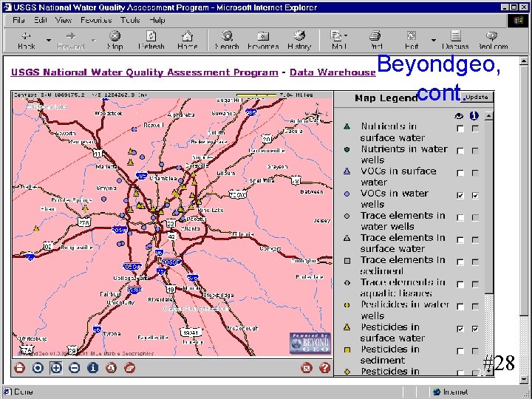Click the red Home map button
The height and width of the screenshot is (399, 532).
20,368
